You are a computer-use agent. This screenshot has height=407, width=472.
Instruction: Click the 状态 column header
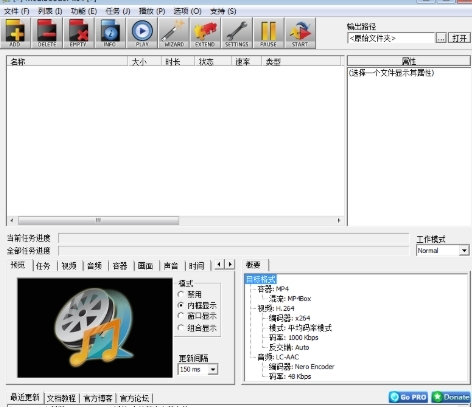click(x=213, y=61)
